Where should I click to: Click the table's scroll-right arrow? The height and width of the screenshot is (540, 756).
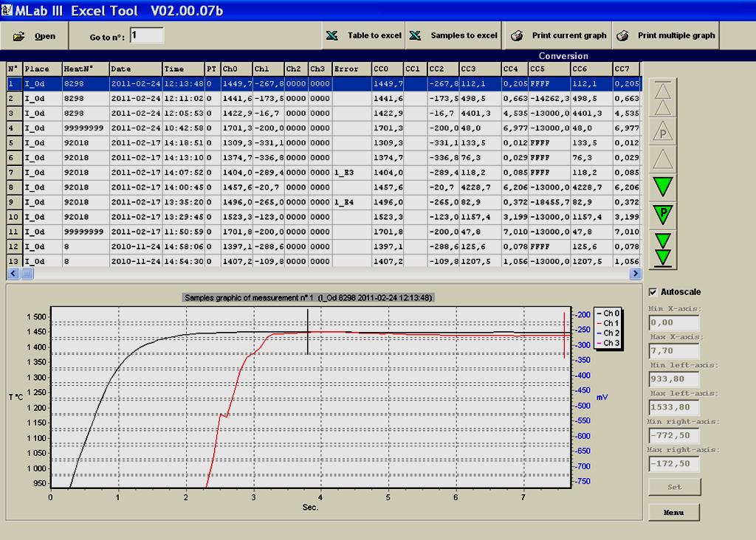635,274
